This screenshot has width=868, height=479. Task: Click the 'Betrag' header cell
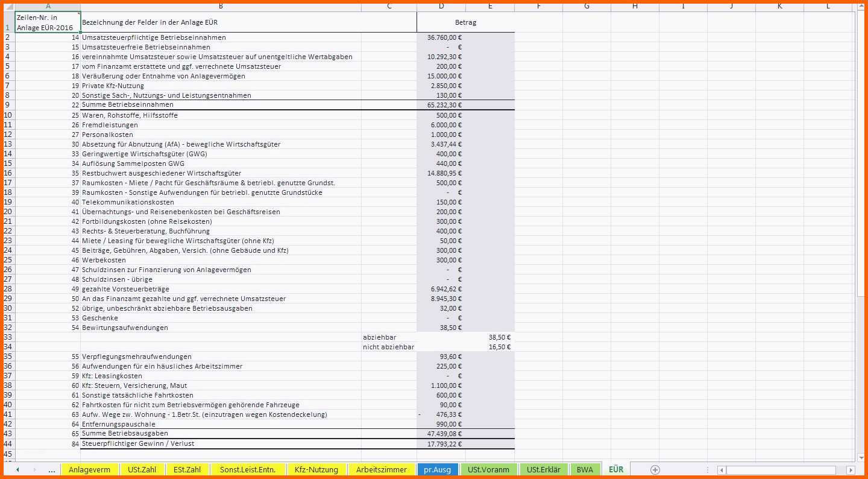point(465,22)
